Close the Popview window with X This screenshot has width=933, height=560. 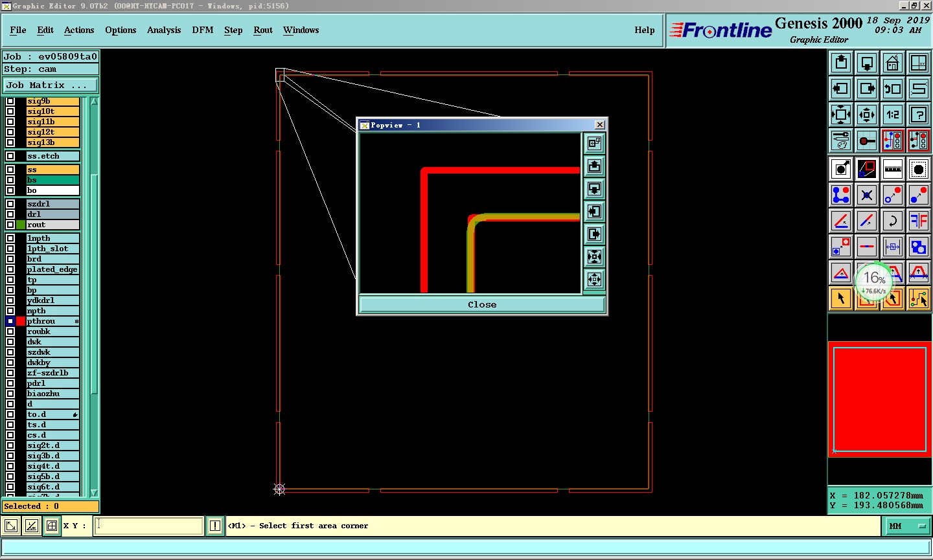[x=600, y=125]
